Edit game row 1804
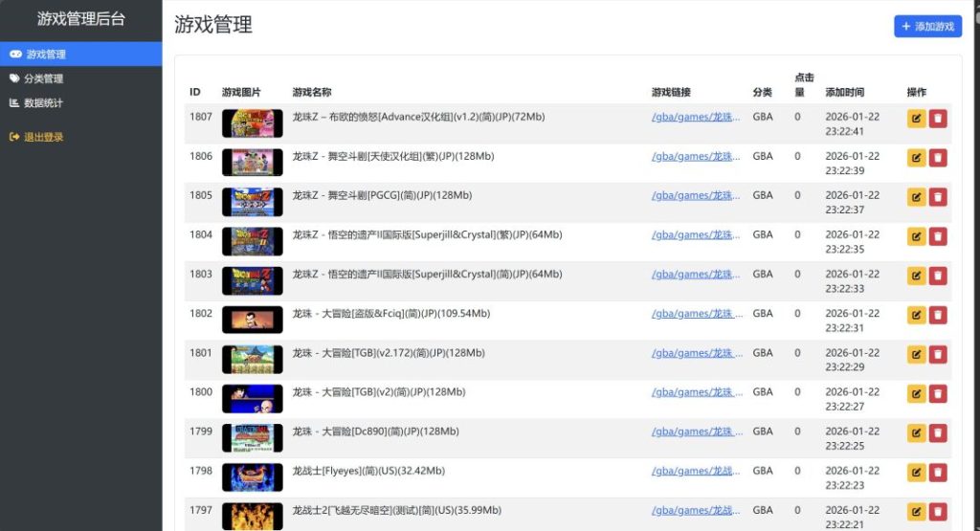Image resolution: width=980 pixels, height=531 pixels. pos(916,236)
